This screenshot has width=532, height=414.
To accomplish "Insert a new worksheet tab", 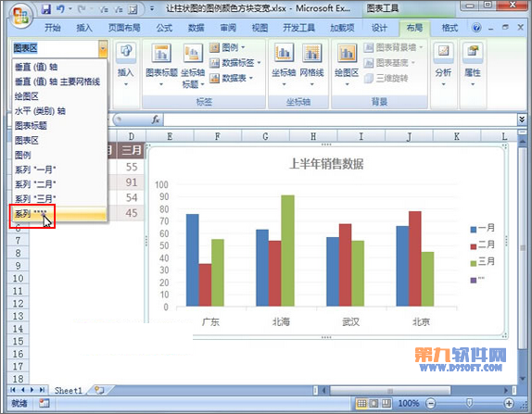I will (x=99, y=390).
